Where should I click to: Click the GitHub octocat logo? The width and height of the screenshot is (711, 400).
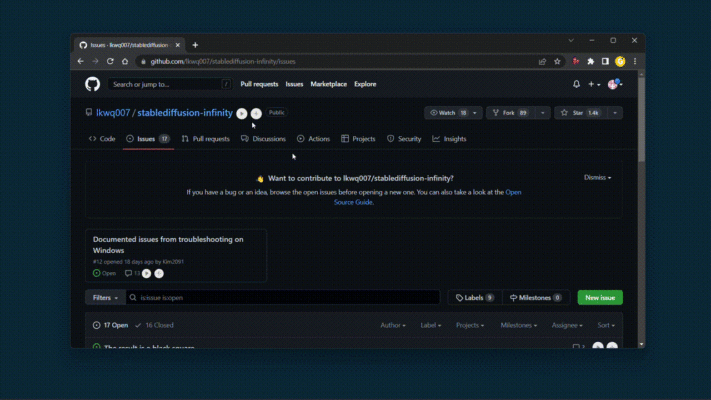93,84
